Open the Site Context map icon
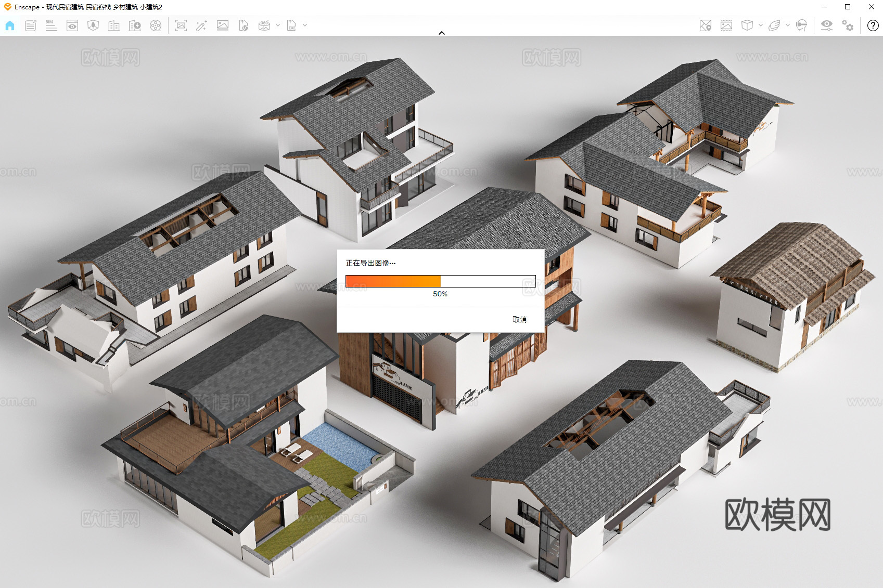883x588 pixels. [93, 25]
